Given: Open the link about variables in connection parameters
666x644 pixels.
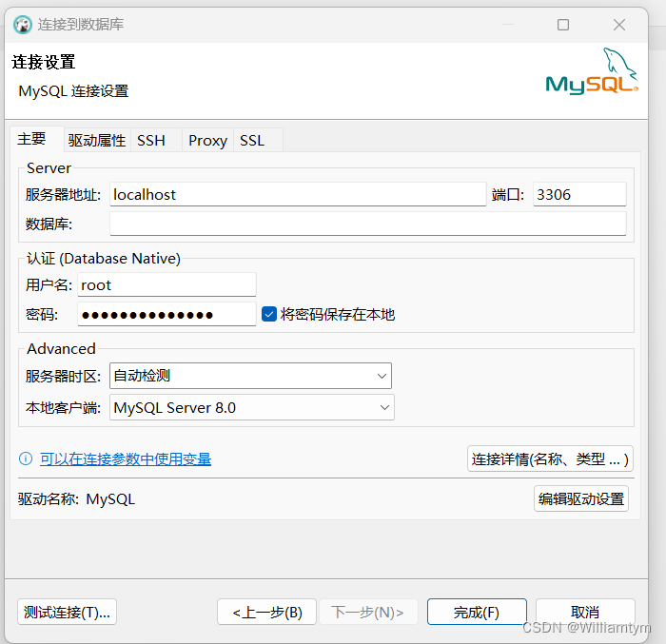Looking at the screenshot, I should coord(126,459).
